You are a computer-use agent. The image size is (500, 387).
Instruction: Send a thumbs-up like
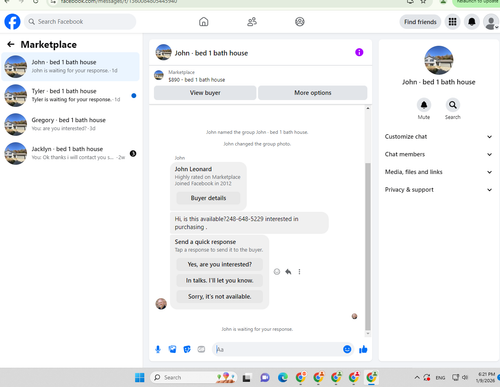[x=363, y=349]
